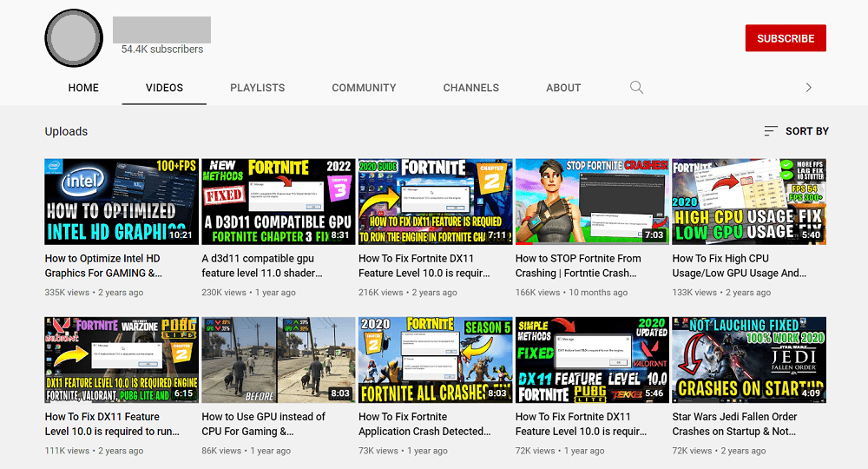Click the '230K views • 1 year ago' text
868x469 pixels.
point(248,293)
